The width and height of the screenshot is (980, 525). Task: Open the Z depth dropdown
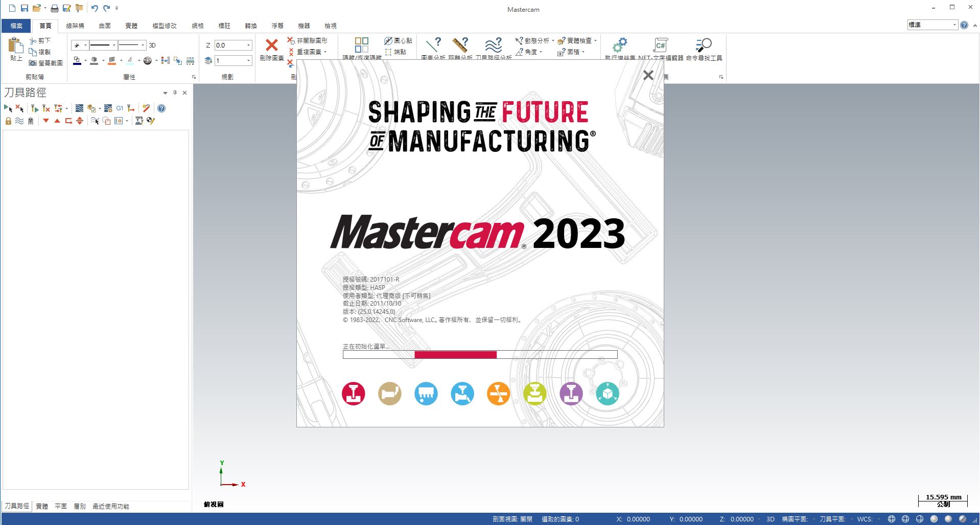(249, 45)
